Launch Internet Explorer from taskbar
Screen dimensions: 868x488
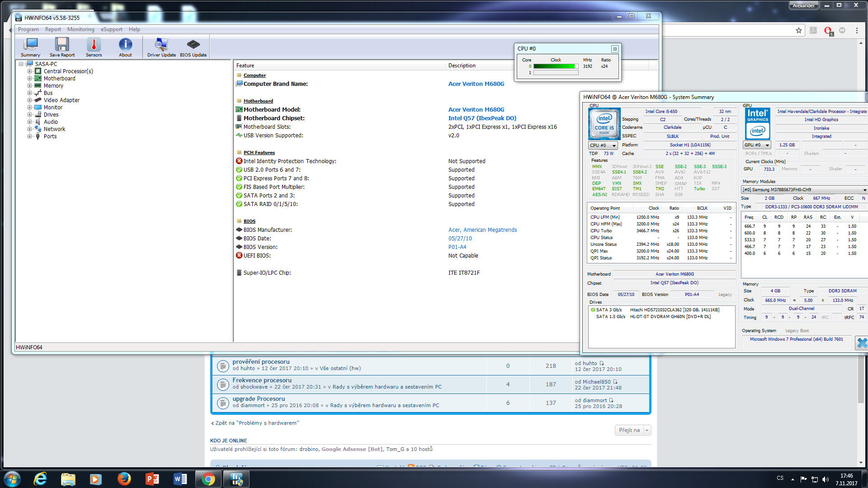pos(41,479)
